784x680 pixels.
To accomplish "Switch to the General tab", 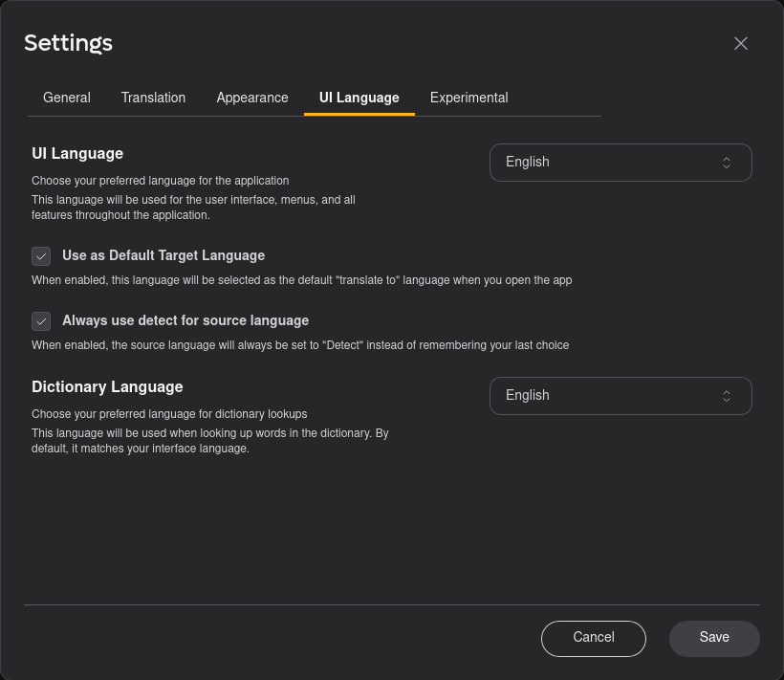I will pos(67,98).
